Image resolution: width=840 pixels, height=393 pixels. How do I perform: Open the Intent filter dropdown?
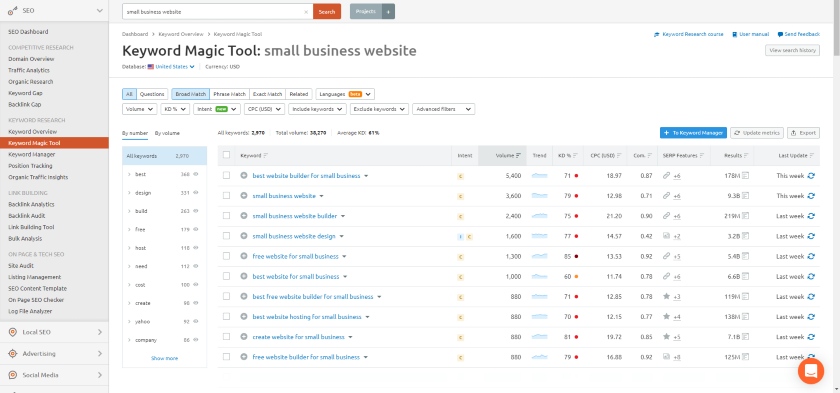(216, 109)
